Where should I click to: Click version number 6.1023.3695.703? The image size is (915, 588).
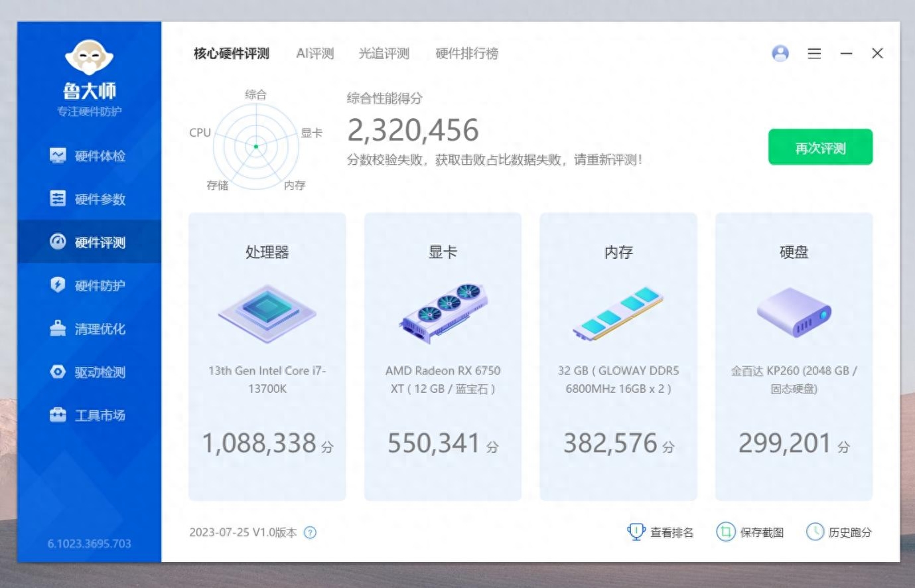click(x=90, y=544)
